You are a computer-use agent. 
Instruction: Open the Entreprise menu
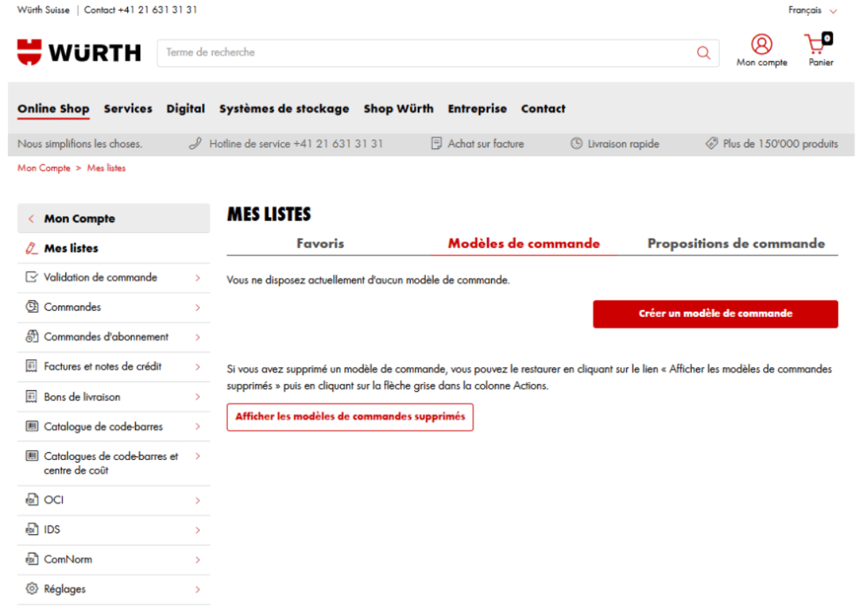tap(478, 109)
